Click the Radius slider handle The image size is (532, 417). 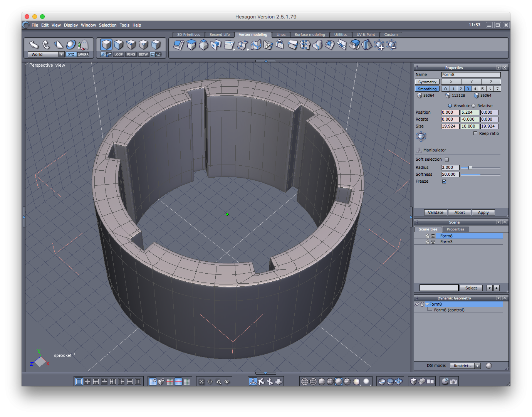coord(470,168)
